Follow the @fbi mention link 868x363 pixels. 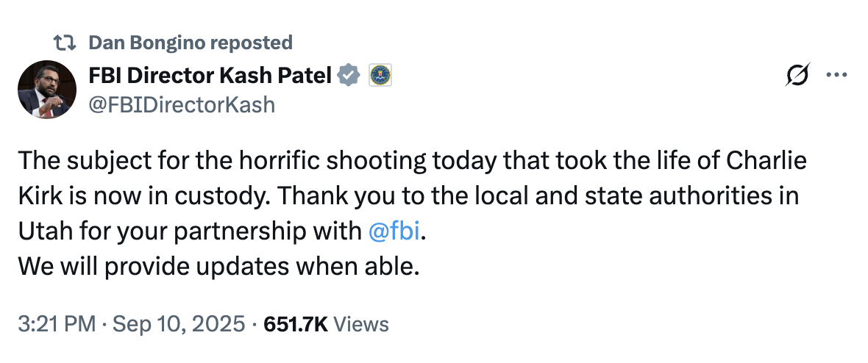[x=395, y=231]
